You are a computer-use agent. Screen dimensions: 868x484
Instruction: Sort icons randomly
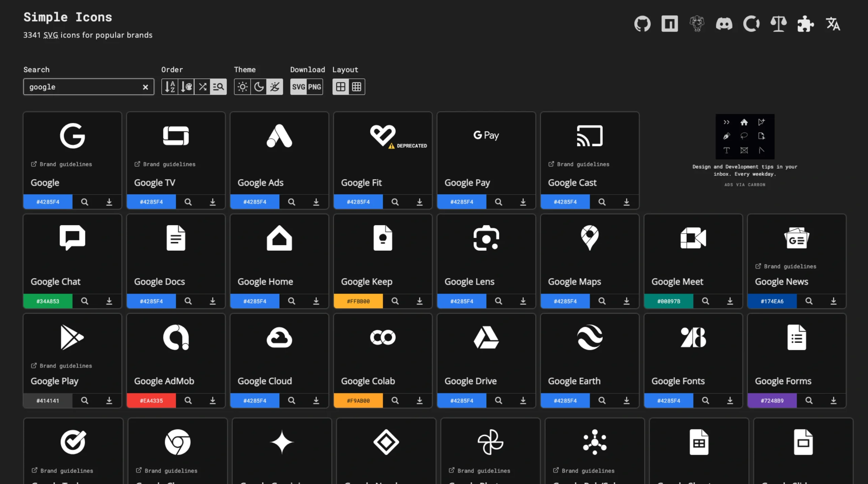[x=202, y=87]
